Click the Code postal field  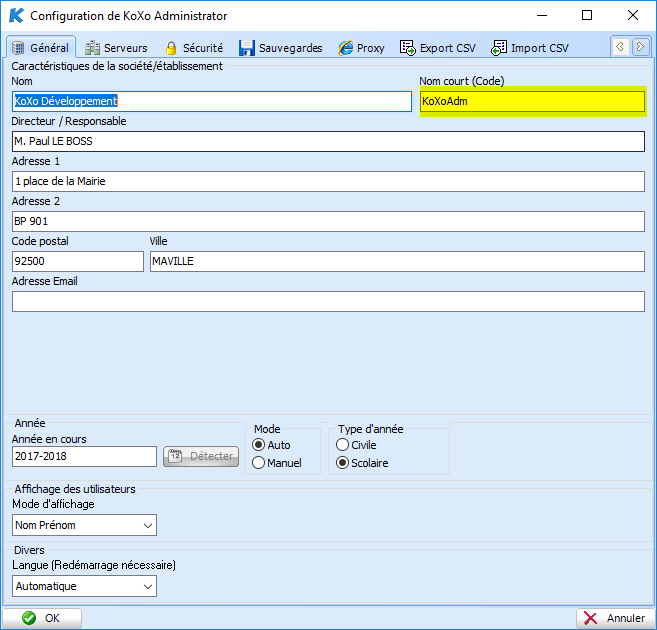[x=78, y=261]
